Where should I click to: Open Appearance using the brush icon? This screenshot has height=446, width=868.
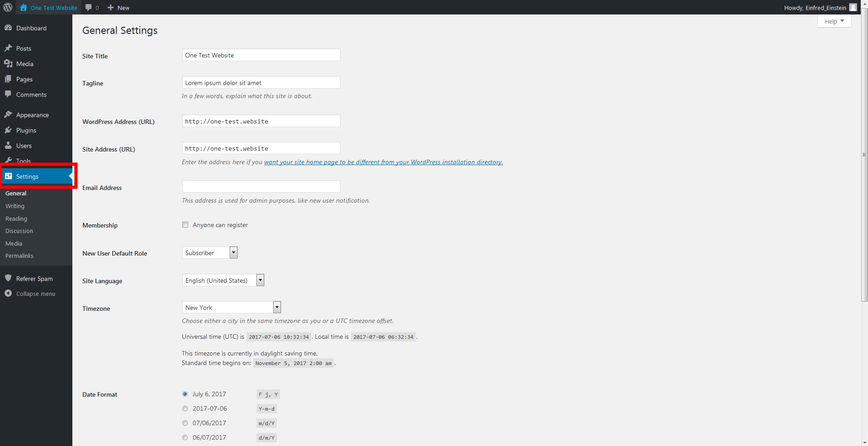point(9,114)
